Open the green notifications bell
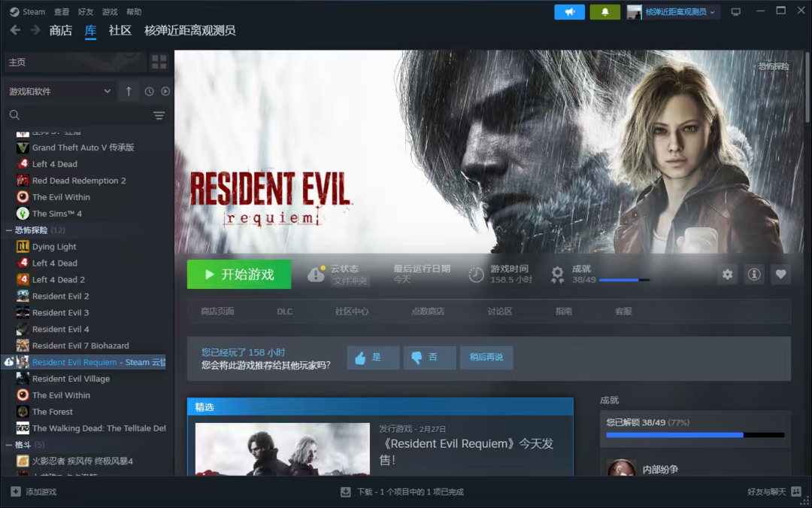The image size is (812, 508). [604, 12]
